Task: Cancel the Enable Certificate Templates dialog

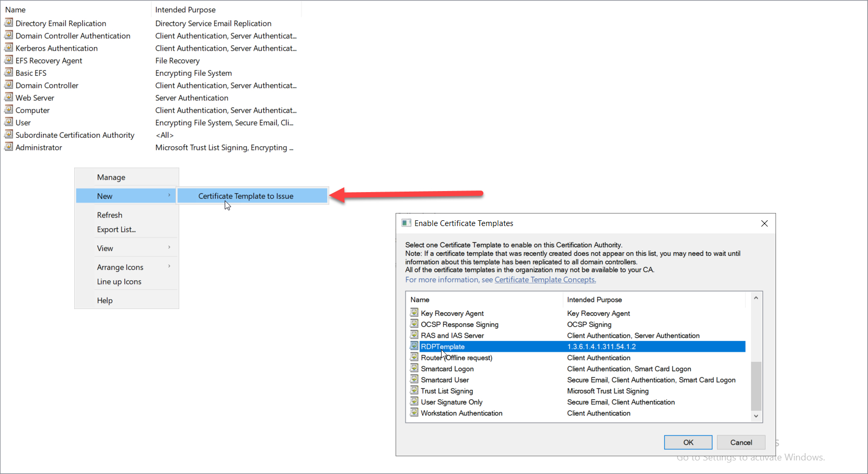Action: coord(740,442)
